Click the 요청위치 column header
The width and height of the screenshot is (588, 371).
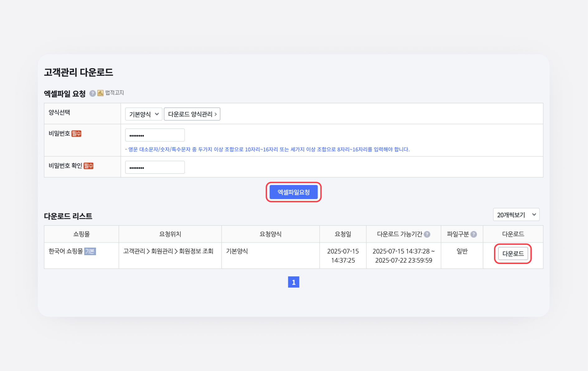click(x=170, y=234)
